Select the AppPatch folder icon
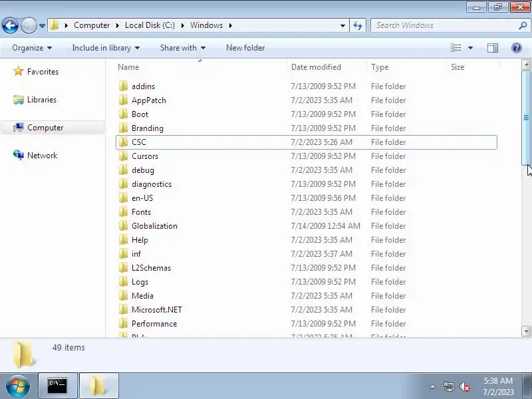The image size is (532, 399). coord(124,100)
